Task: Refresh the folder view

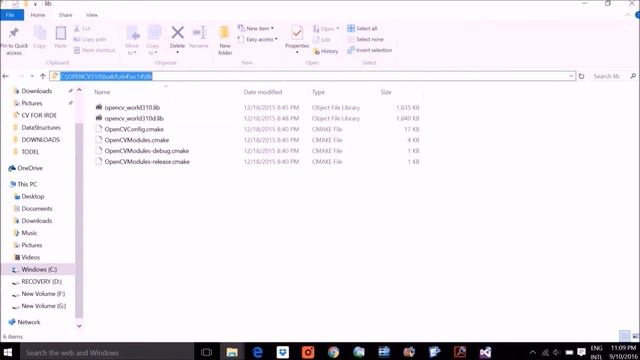Action: pyautogui.click(x=581, y=76)
